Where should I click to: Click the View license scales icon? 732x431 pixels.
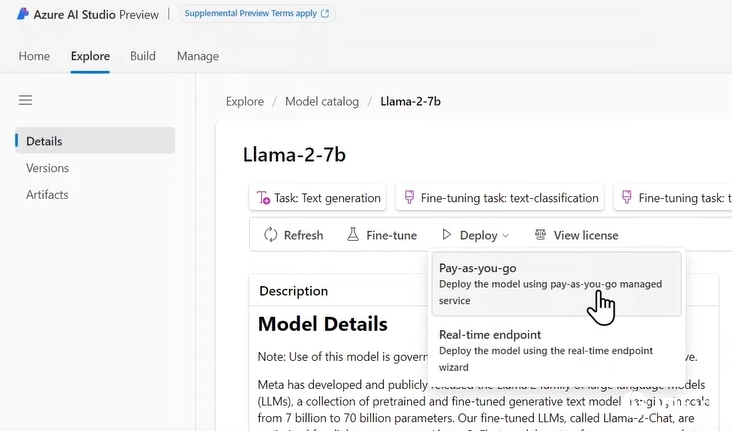tap(540, 234)
